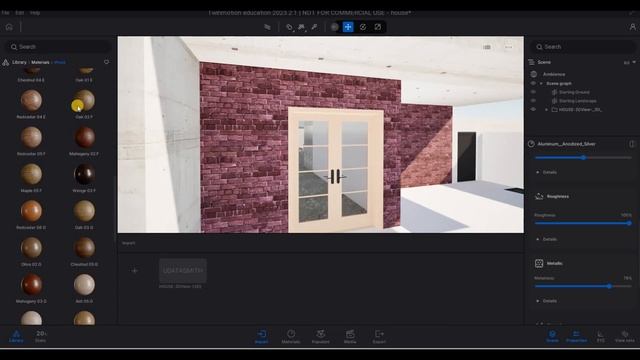Click the round gizmo toggle left of Move tool
640x360 pixels.
(335, 27)
